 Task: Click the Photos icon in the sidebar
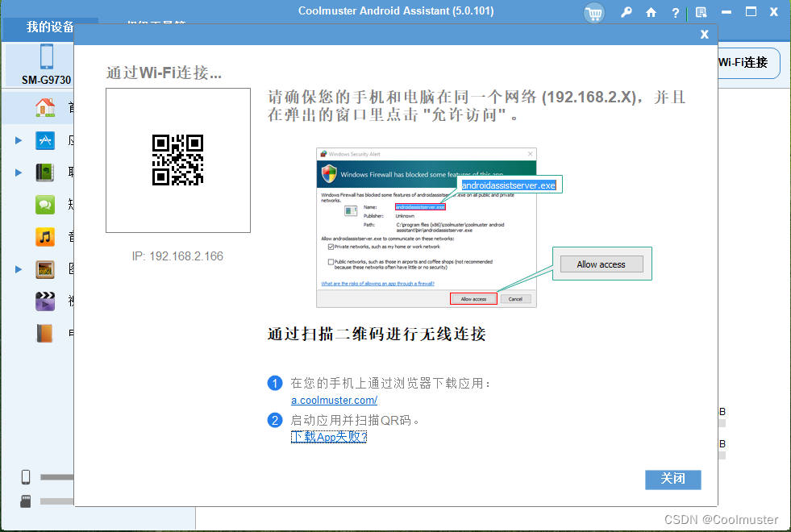[44, 268]
